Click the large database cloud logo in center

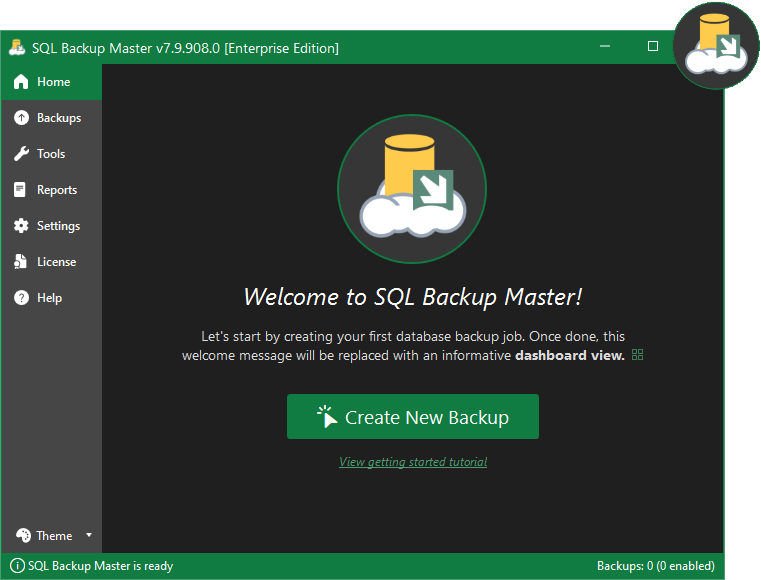click(x=412, y=189)
